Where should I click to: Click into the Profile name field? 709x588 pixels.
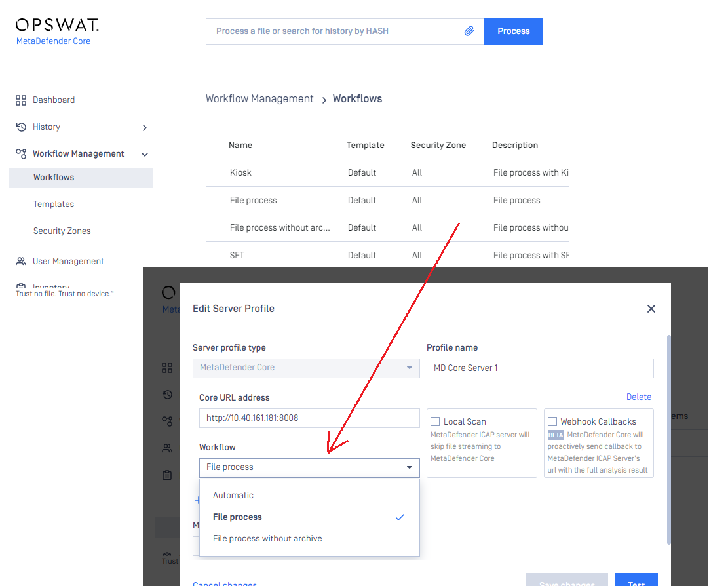[x=540, y=368]
